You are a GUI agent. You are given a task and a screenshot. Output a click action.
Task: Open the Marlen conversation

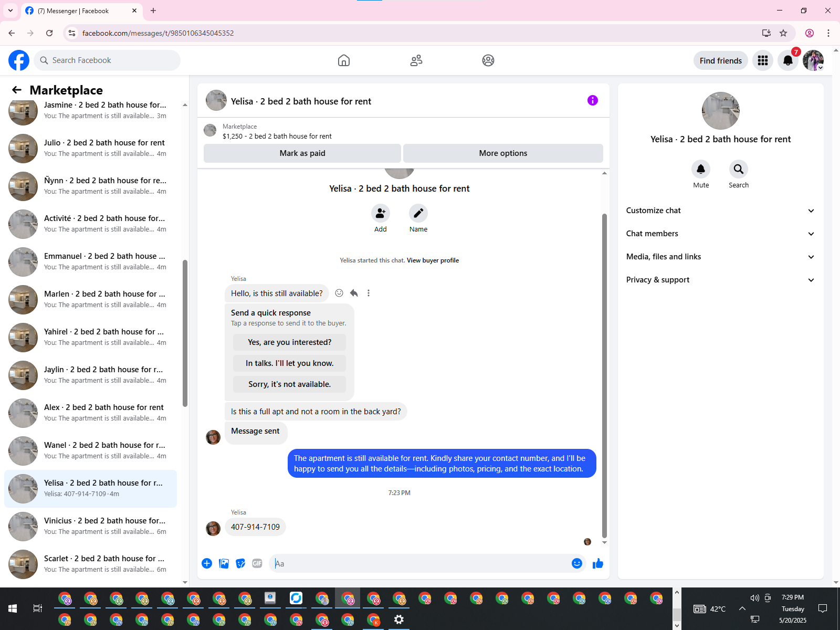tap(90, 299)
